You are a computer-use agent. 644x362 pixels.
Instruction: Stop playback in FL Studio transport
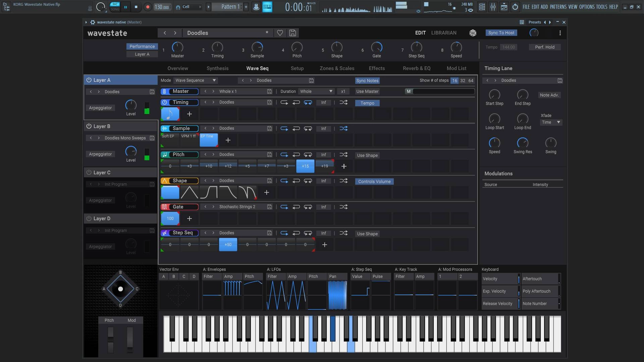click(x=136, y=7)
